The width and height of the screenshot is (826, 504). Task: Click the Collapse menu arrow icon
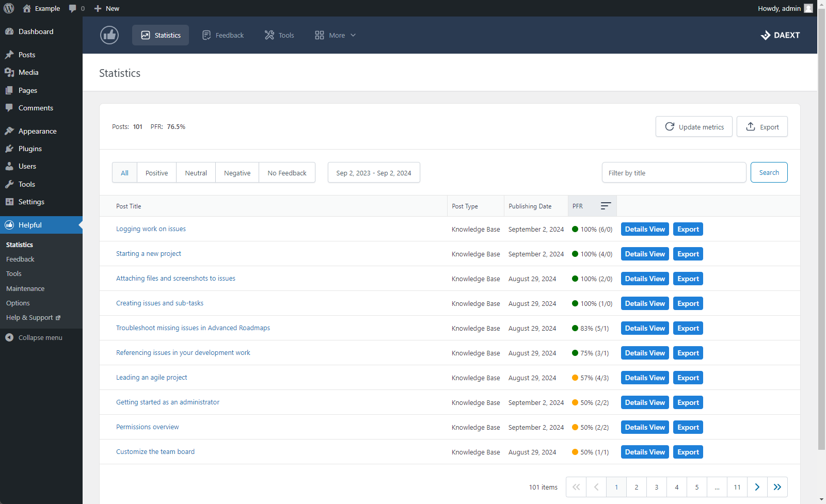point(9,337)
